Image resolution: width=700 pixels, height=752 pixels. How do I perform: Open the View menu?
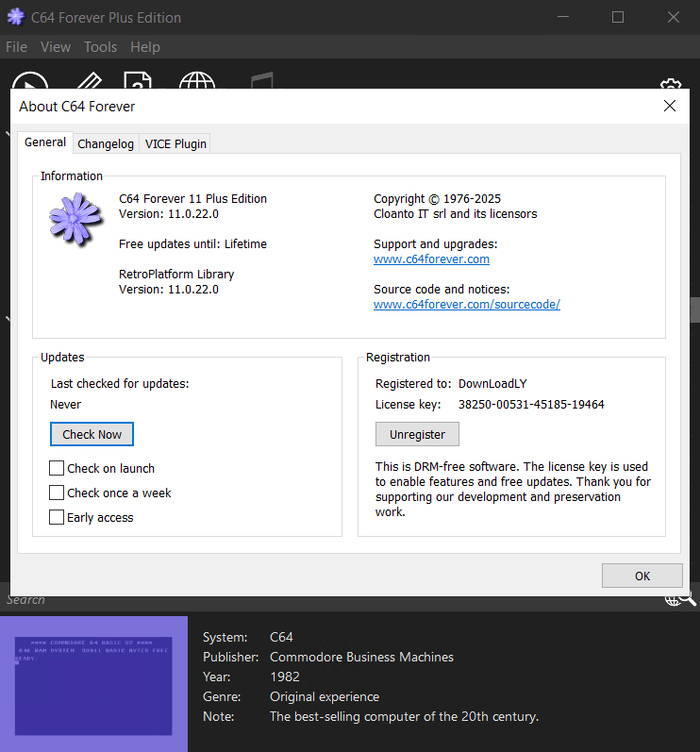tap(56, 47)
